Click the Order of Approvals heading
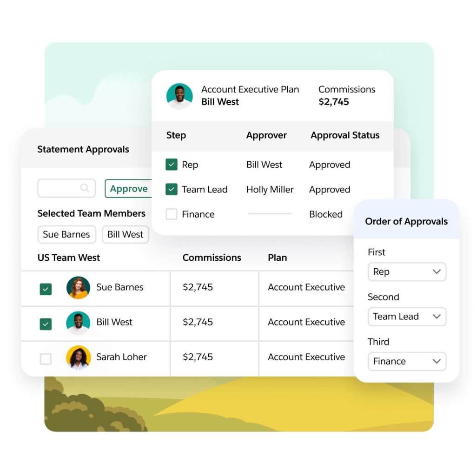Screen dimensions: 476x476 [x=406, y=222]
